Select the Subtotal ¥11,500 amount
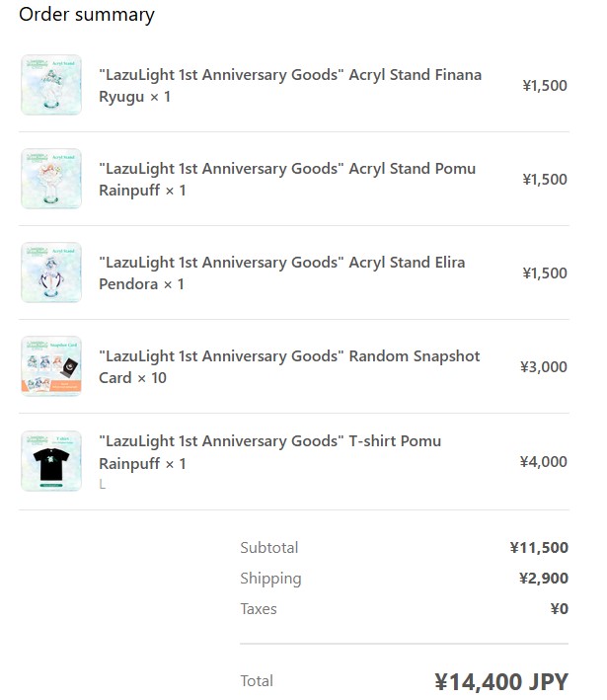Image resolution: width=607 pixels, height=700 pixels. 539,547
